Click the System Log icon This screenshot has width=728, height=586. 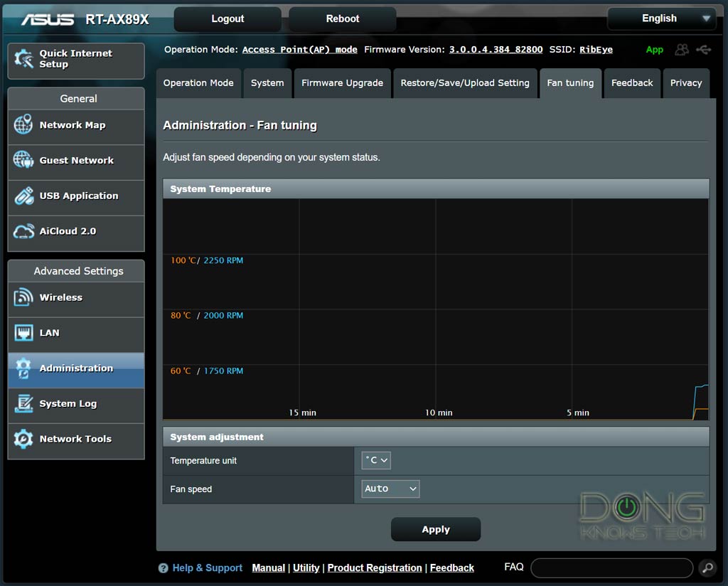click(23, 403)
